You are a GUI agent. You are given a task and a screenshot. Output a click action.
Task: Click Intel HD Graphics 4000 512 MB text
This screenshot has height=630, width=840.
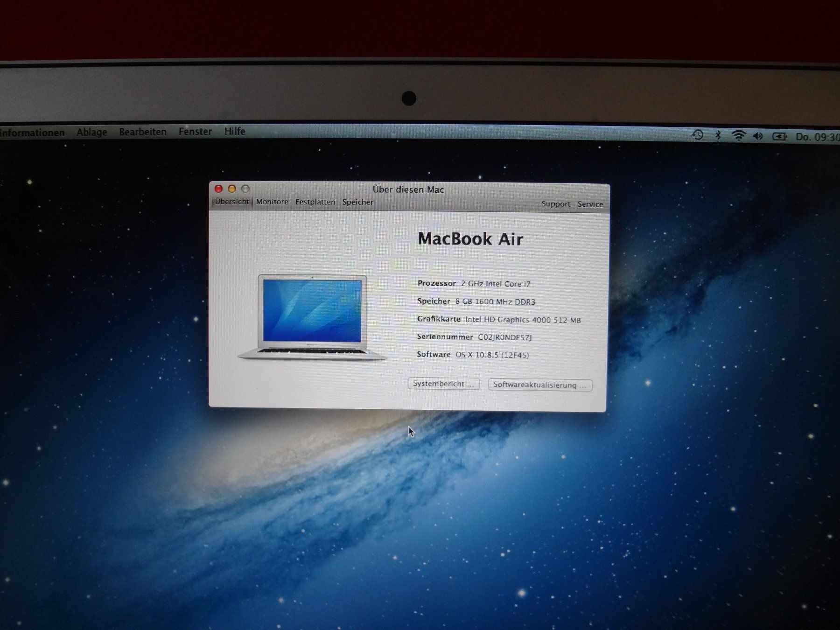(523, 320)
